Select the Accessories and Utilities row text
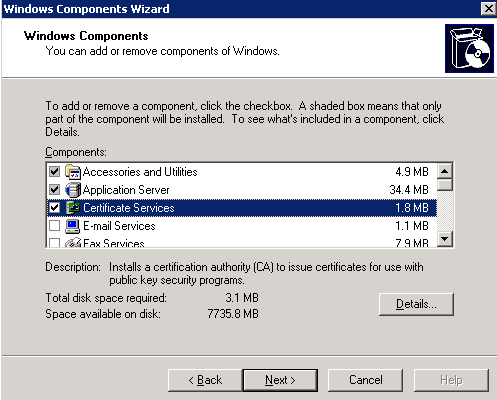497x400 pixels. pyautogui.click(x=140, y=172)
